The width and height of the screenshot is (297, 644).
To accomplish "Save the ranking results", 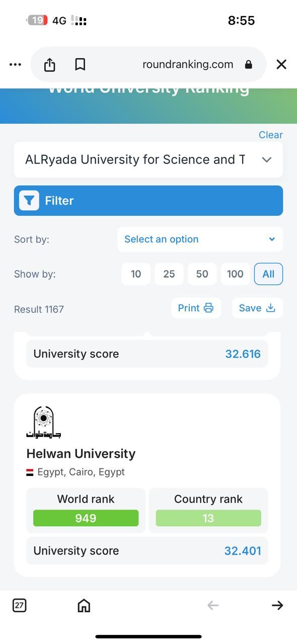I will (x=257, y=308).
